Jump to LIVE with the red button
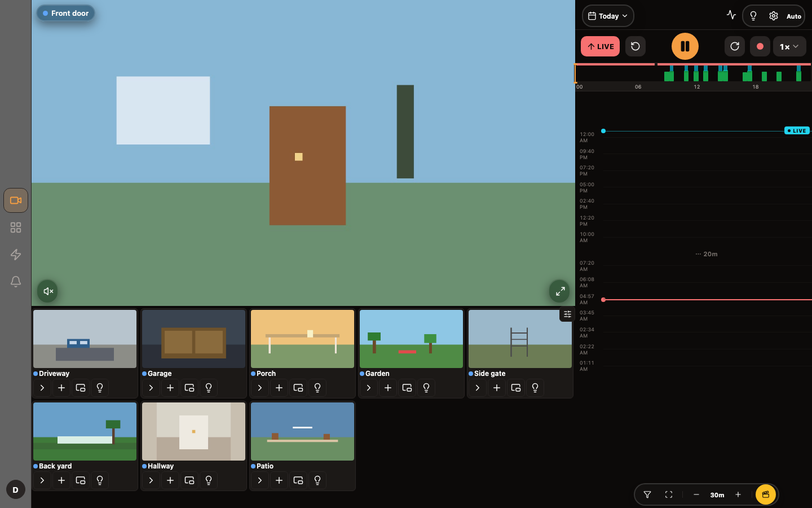Image resolution: width=812 pixels, height=508 pixels. pyautogui.click(x=600, y=46)
